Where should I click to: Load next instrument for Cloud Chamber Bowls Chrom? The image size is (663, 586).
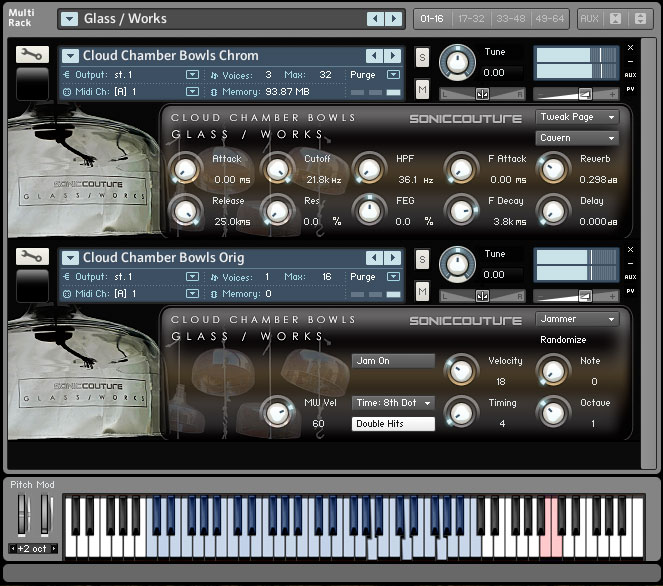point(393,55)
